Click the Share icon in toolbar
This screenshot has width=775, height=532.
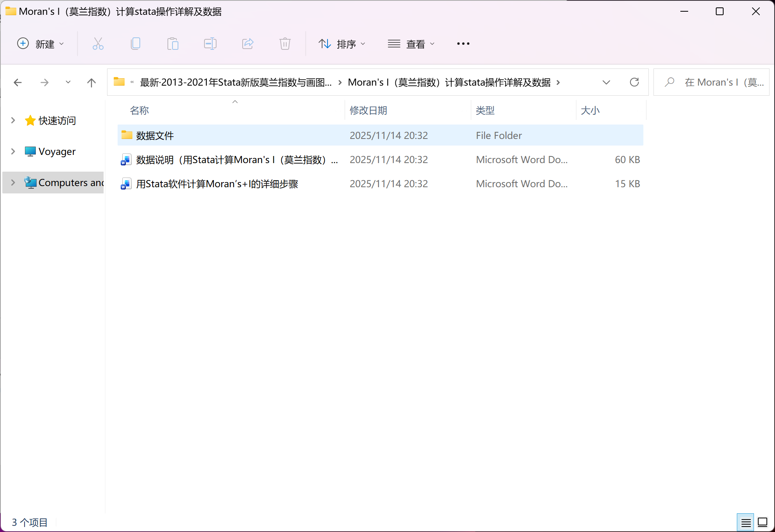click(x=248, y=44)
